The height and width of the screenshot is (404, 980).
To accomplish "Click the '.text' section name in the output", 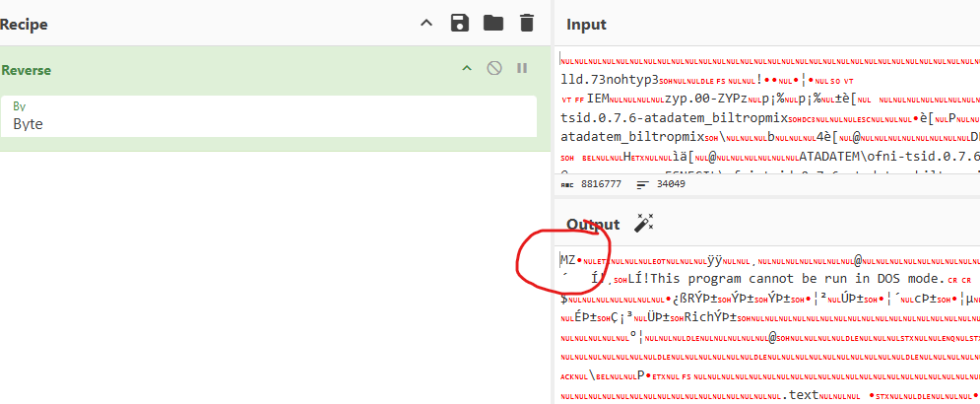I will point(800,394).
